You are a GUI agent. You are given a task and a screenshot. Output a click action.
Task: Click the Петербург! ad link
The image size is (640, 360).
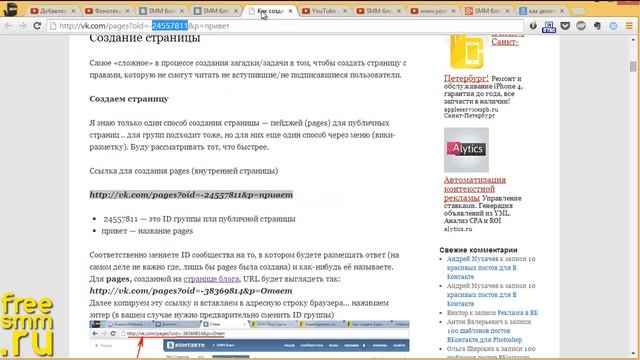[x=466, y=78]
